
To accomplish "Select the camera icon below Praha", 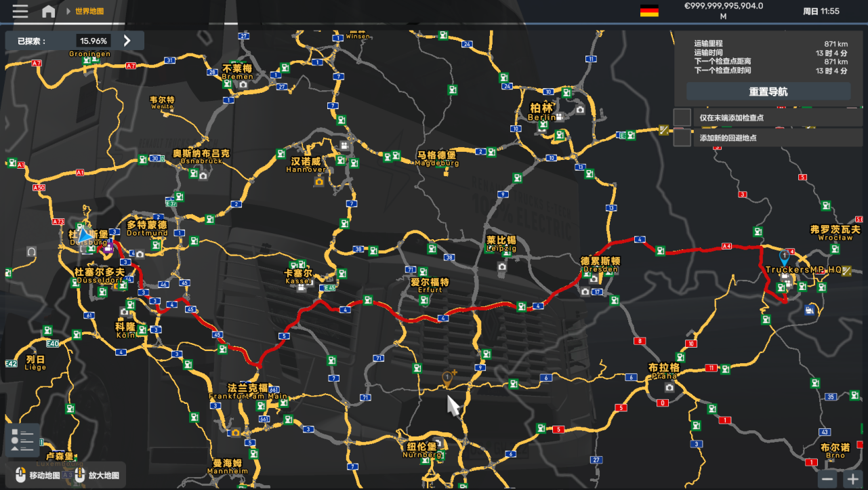I will tap(669, 387).
